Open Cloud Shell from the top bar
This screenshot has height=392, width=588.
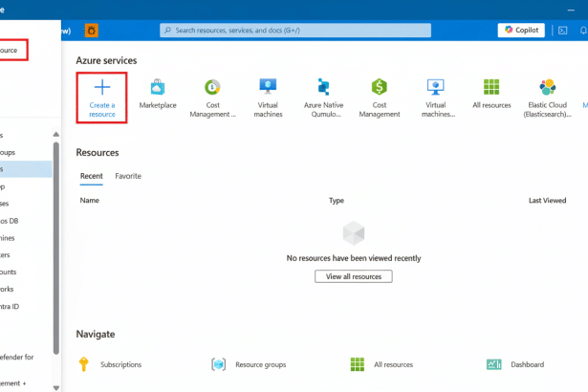(x=562, y=31)
